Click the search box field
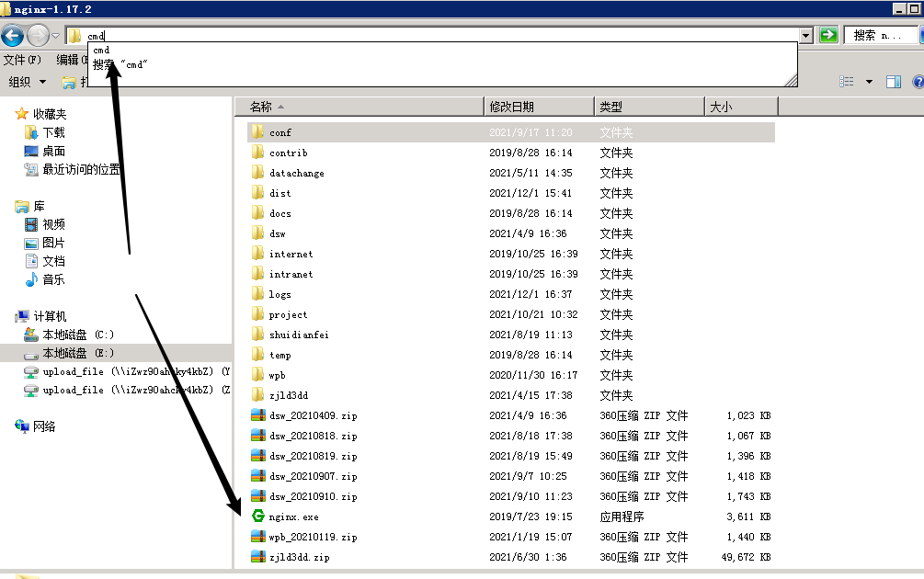The image size is (924, 579). 881,35
